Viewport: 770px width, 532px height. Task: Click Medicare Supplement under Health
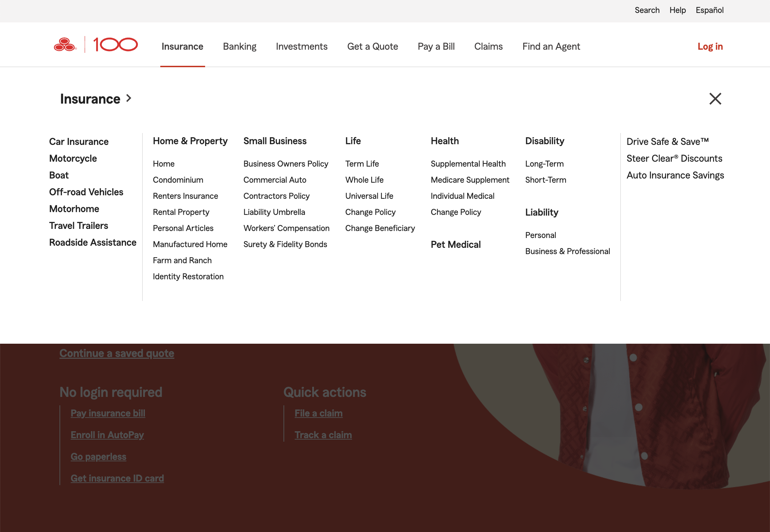coord(470,180)
